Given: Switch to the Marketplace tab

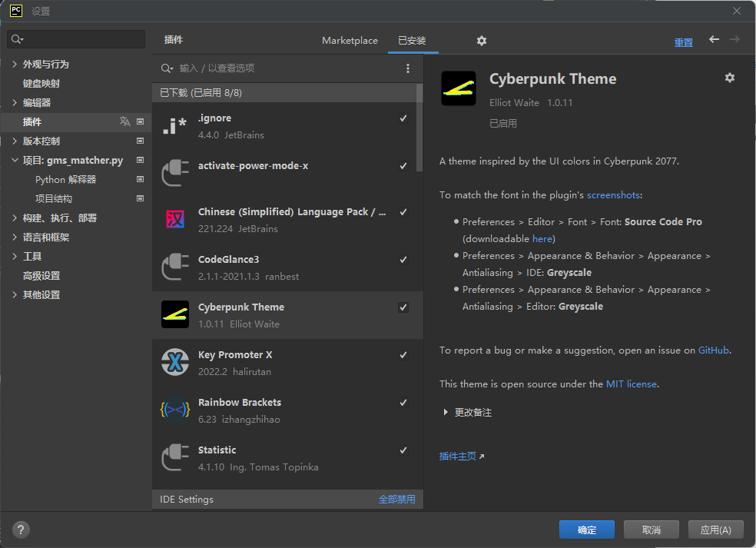Looking at the screenshot, I should 350,41.
